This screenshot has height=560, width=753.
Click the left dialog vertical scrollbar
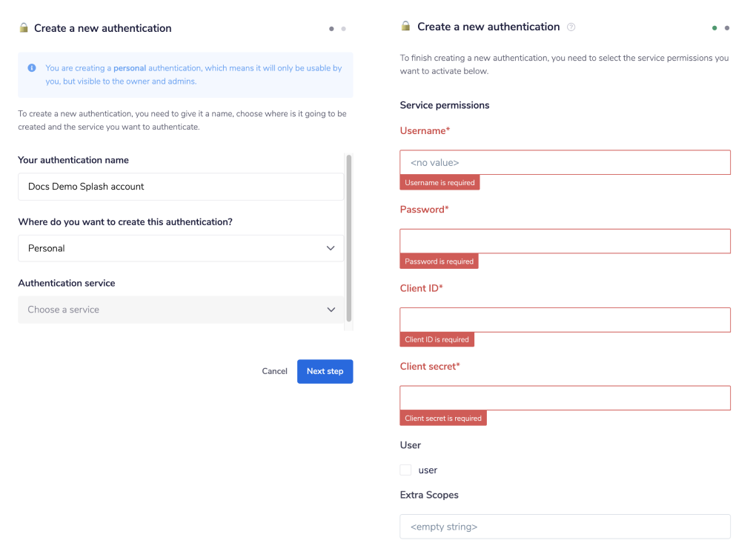point(349,237)
